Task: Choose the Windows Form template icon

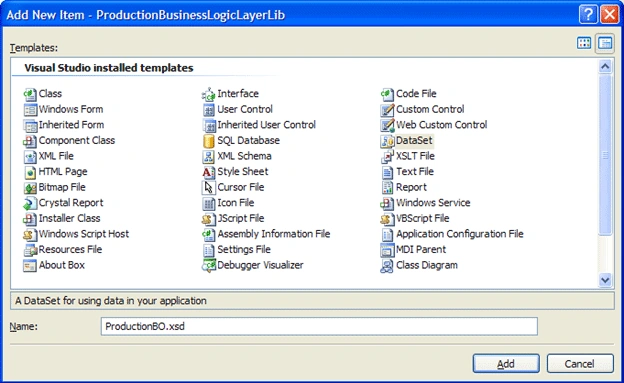Action: pos(30,110)
